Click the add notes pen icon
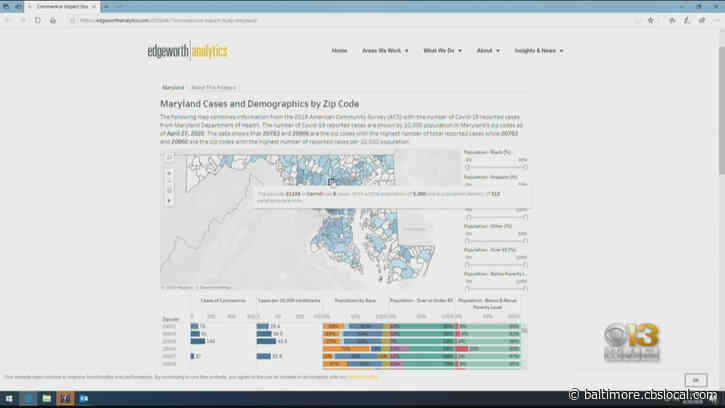The width and height of the screenshot is (725, 408). [x=687, y=20]
